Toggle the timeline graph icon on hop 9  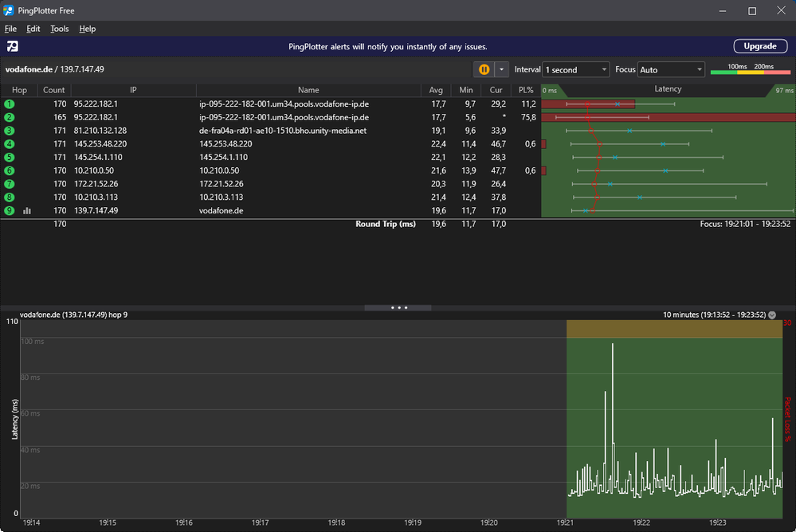pos(27,211)
